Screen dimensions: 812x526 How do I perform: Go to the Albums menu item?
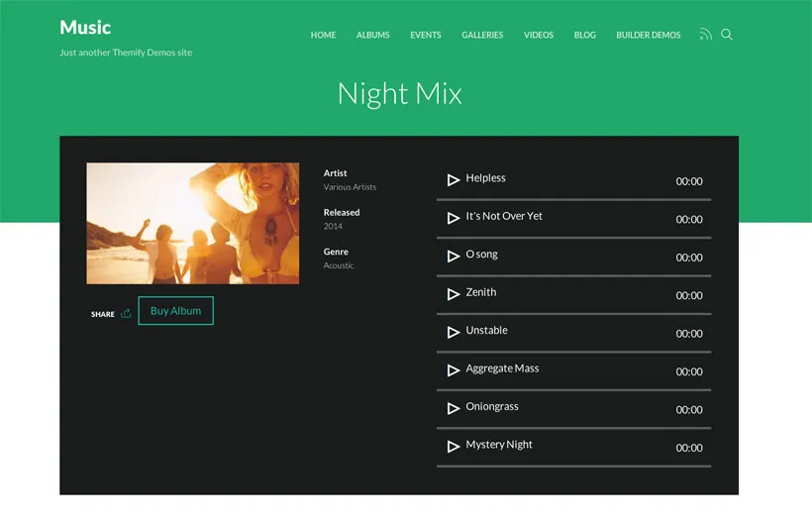pyautogui.click(x=373, y=36)
